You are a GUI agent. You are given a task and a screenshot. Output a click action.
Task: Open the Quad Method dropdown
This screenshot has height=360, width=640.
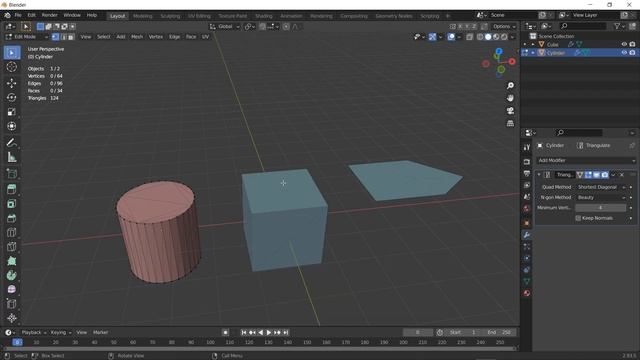click(x=601, y=187)
